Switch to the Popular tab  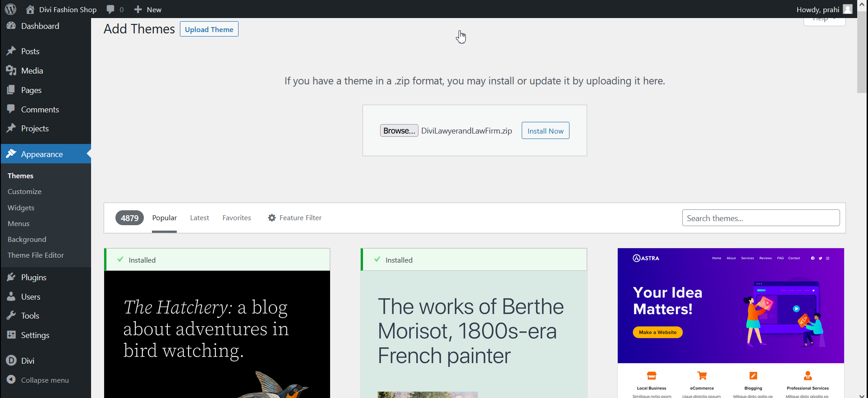tap(164, 218)
